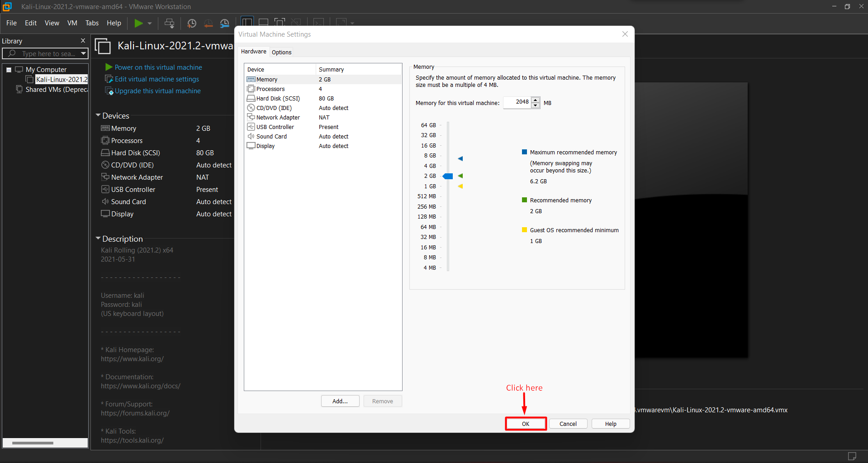Click the Revert to Snapshot icon

tap(208, 23)
